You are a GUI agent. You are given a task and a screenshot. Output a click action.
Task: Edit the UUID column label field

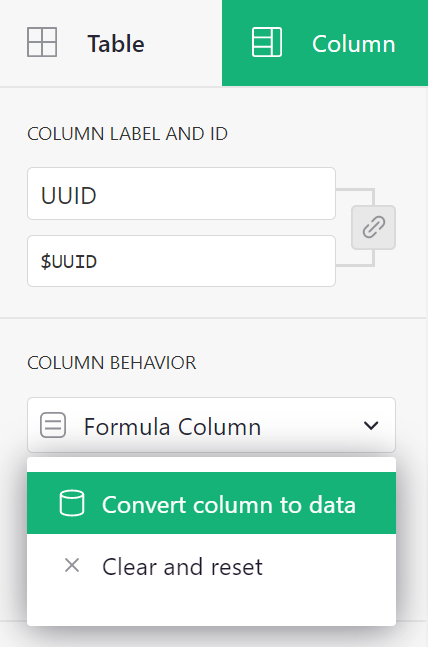[x=181, y=194]
